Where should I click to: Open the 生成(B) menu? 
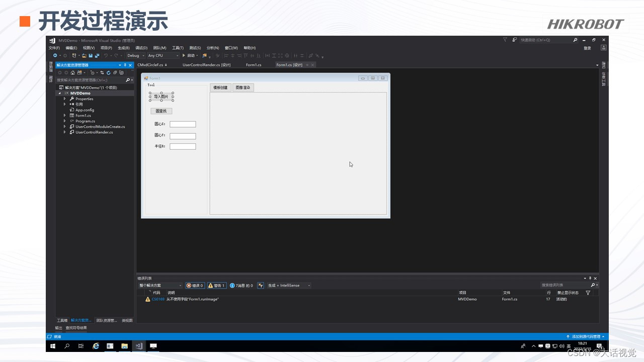point(123,48)
